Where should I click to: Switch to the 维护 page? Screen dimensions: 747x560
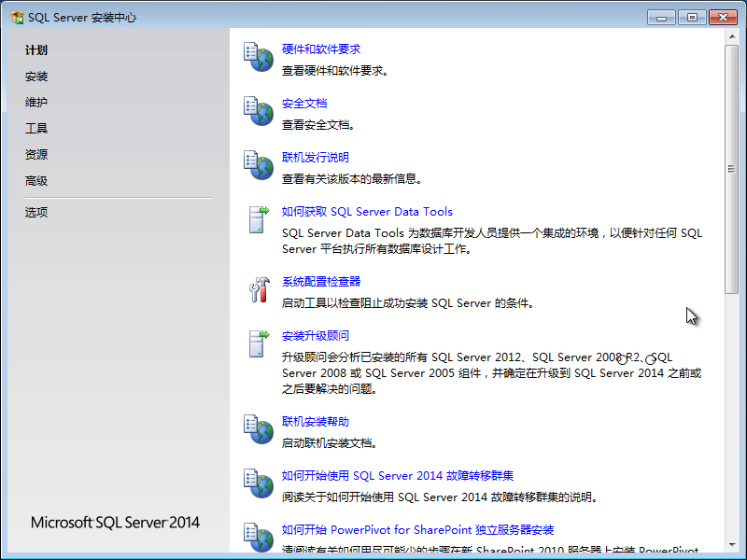click(36, 103)
